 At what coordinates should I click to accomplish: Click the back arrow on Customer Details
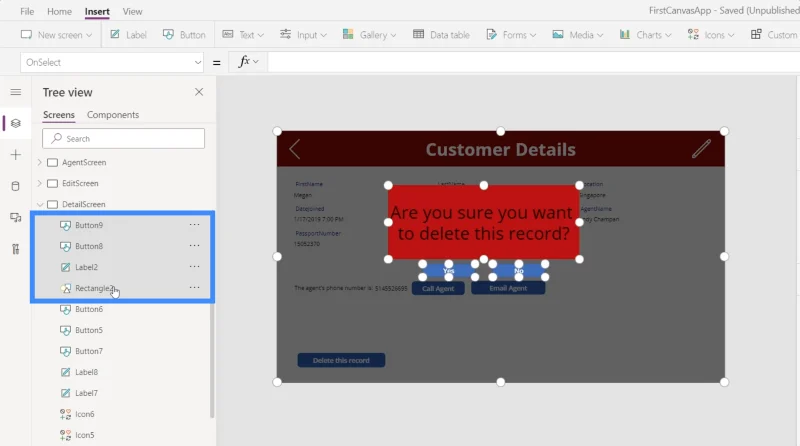coord(294,150)
